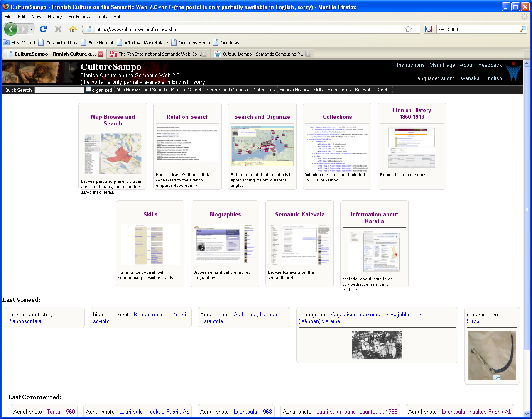Click the Firefox Back arrow button
This screenshot has width=532, height=419.
[10, 29]
